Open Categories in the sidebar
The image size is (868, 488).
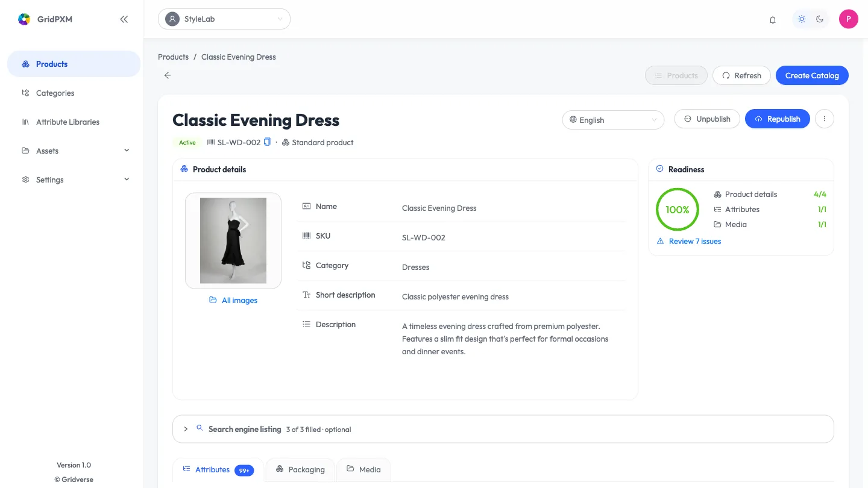tap(74, 93)
